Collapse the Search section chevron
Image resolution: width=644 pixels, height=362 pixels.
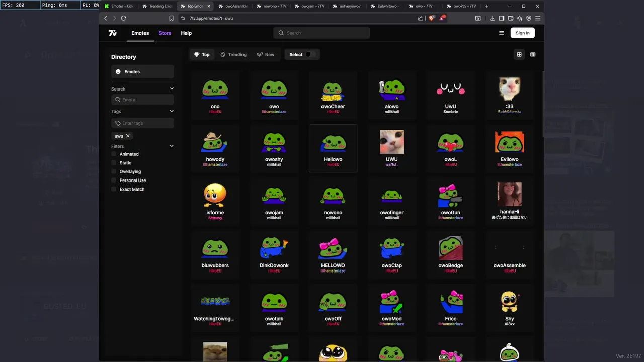(172, 89)
